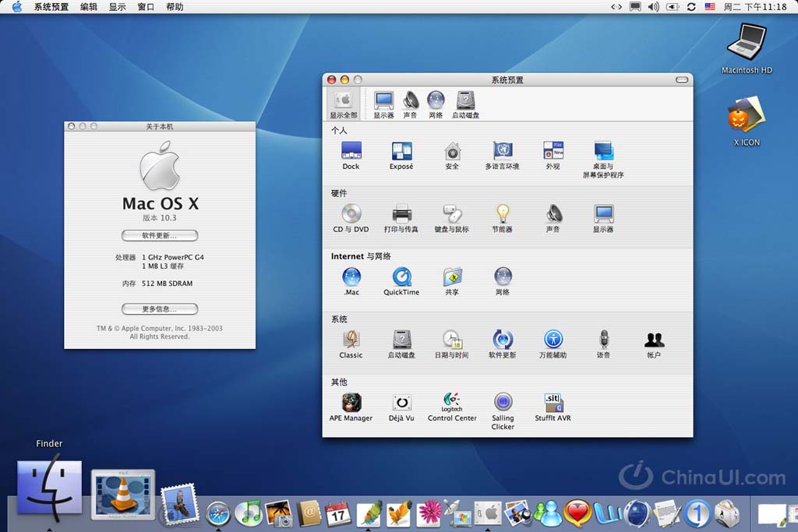798x532 pixels.
Task: Open 桌面与屏幕保护程序 preference pane
Action: click(603, 160)
